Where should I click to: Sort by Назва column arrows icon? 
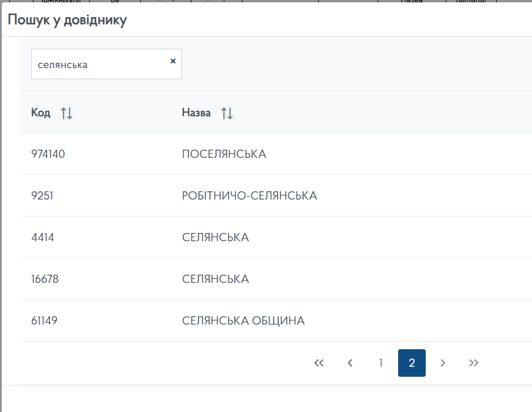point(227,113)
